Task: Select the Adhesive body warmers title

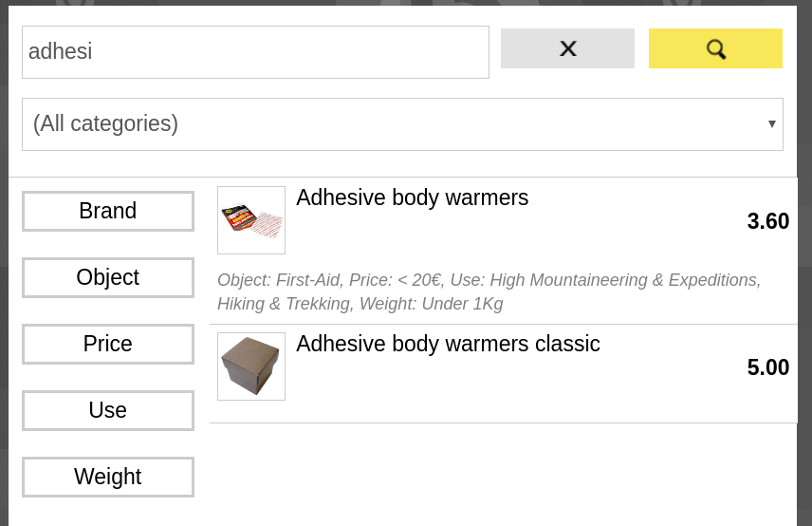Action: (x=412, y=197)
